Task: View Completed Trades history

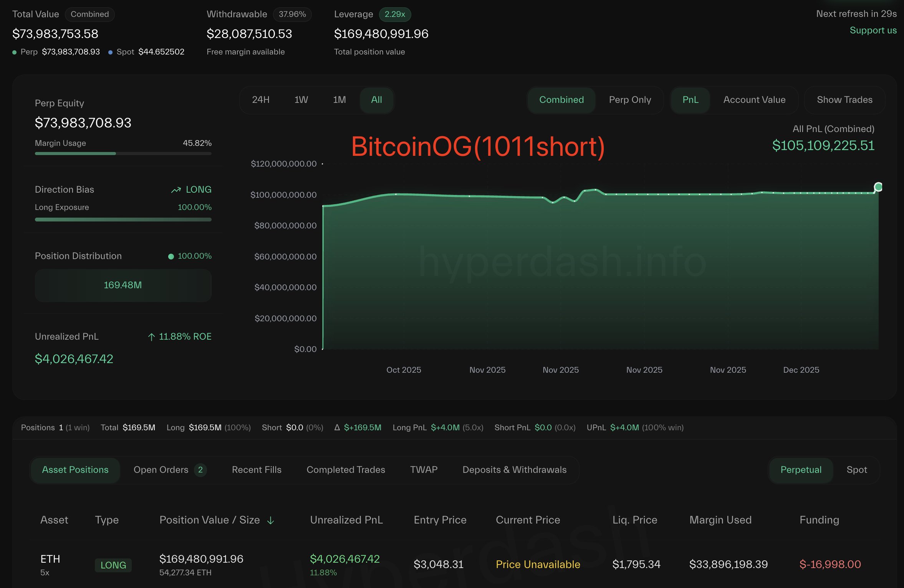Action: (346, 470)
